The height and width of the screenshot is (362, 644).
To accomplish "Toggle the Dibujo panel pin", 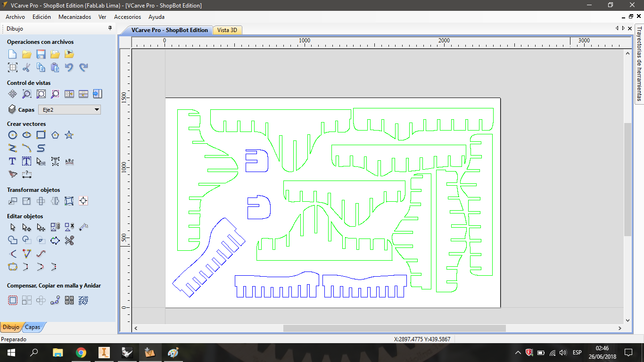I will [x=110, y=28].
